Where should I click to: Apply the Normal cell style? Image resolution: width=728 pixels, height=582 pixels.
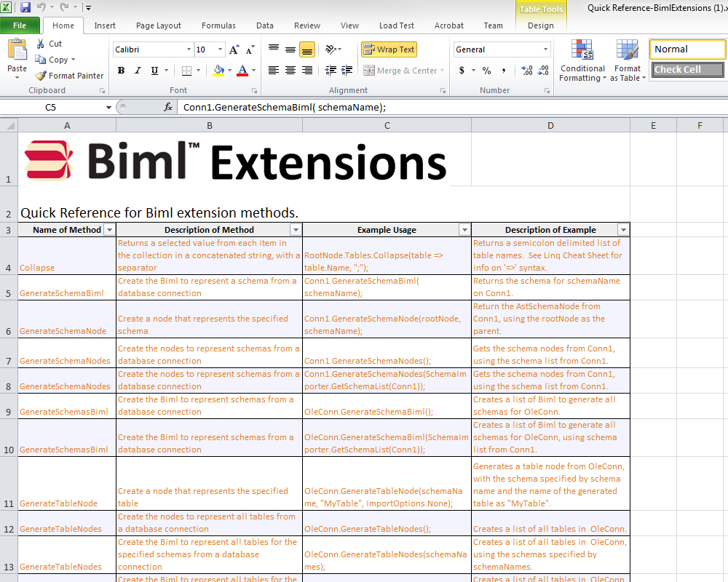point(688,49)
